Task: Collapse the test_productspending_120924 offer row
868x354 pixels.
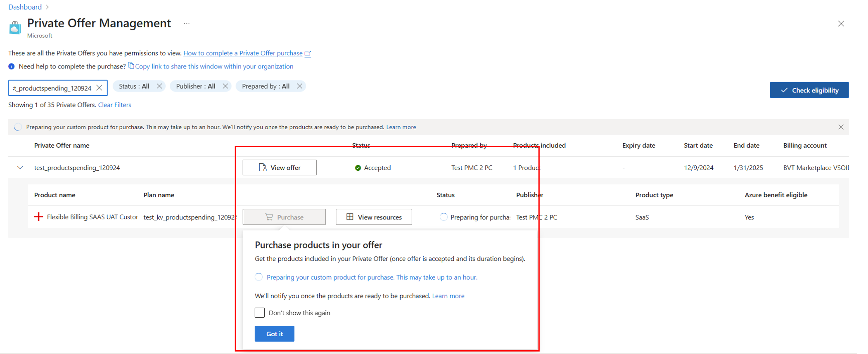Action: pyautogui.click(x=20, y=168)
